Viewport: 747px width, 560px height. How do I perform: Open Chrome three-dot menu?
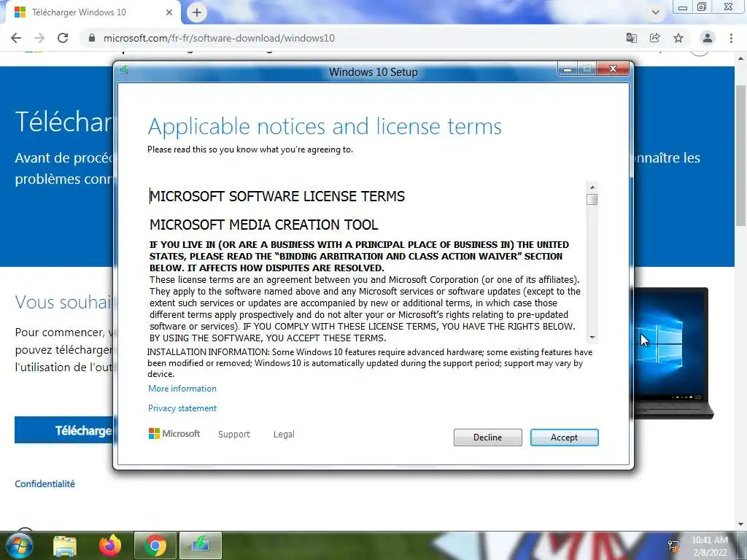[x=731, y=38]
